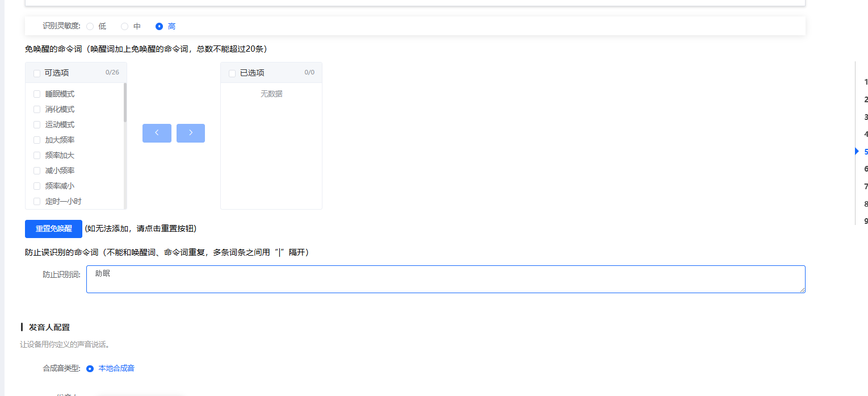Check the 睡眠模式 command word
This screenshot has width=868, height=396.
[37, 94]
